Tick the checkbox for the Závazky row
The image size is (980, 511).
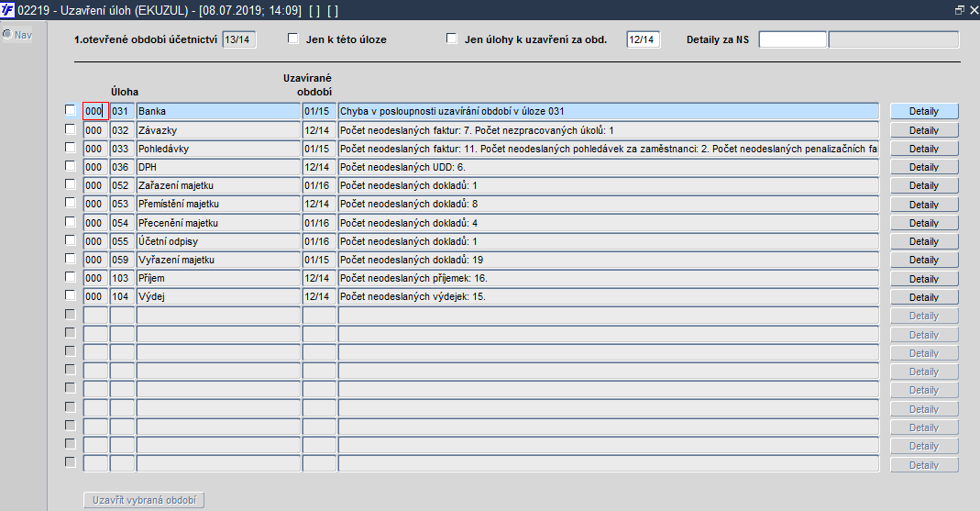pyautogui.click(x=70, y=129)
